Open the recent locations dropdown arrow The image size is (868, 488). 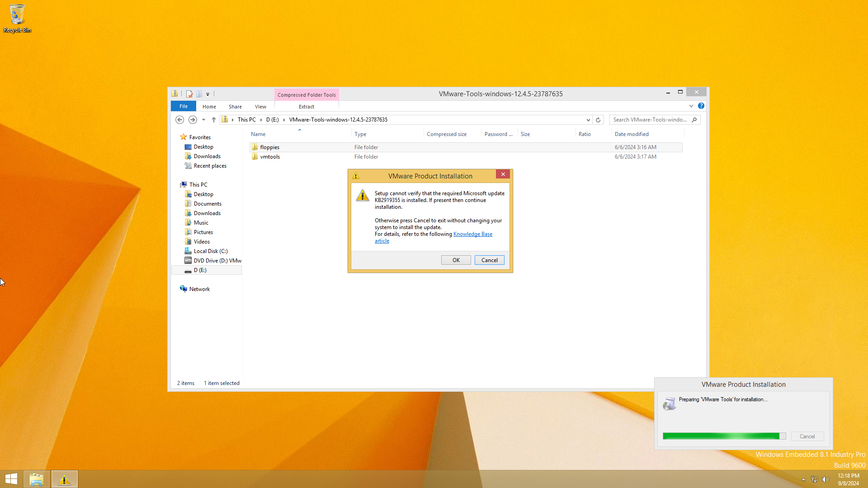click(x=203, y=120)
